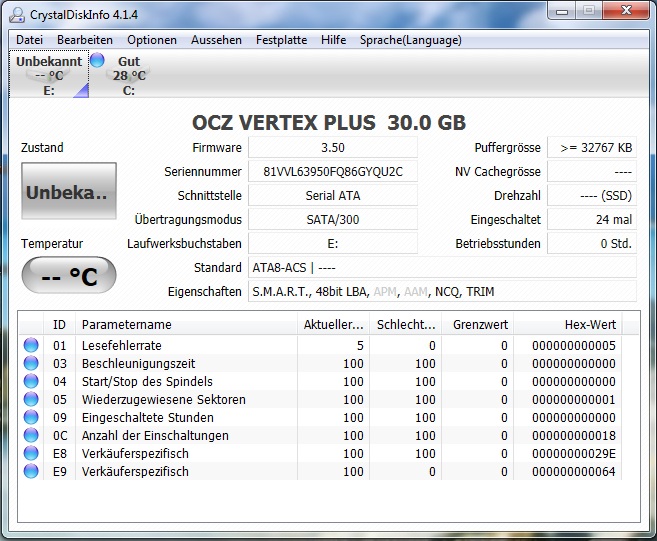Select the Unbekannt E: drive tab
Viewport: 657px width, 541px height.
tap(49, 75)
